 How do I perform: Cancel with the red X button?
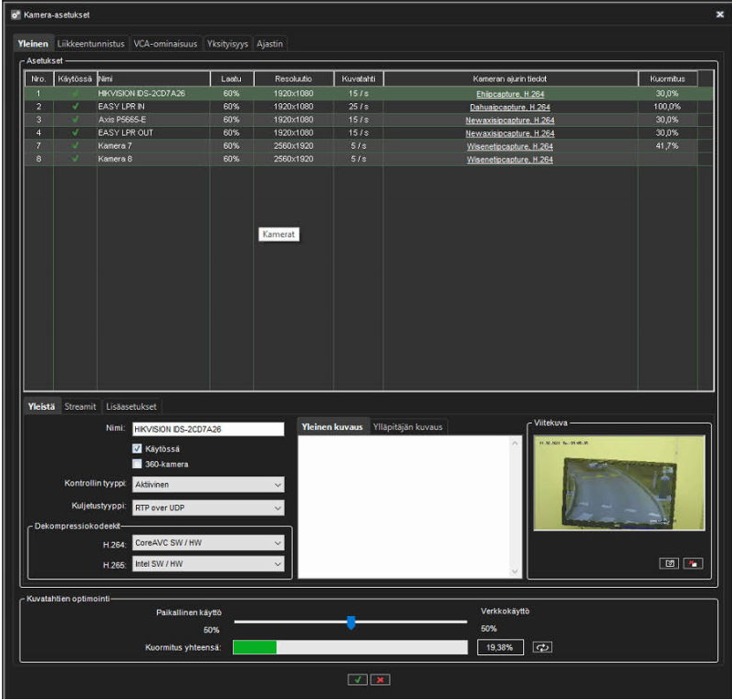pos(377,681)
